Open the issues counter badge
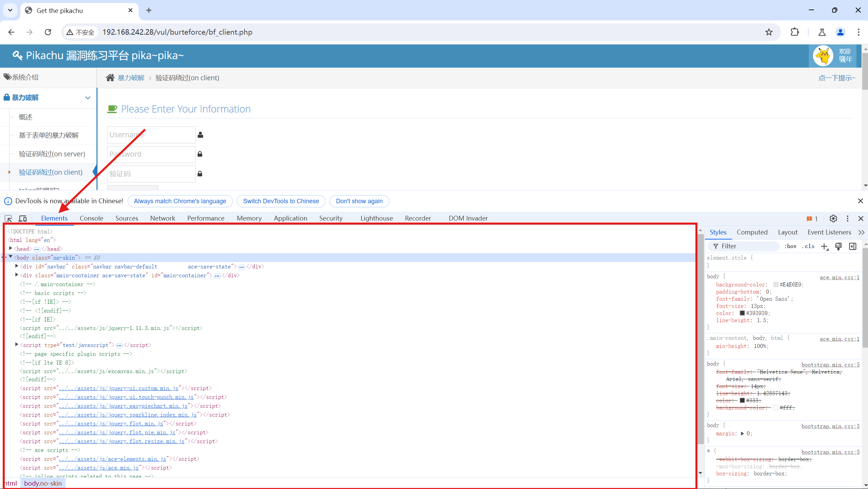Screen dimensions: 868x489 click(812, 219)
